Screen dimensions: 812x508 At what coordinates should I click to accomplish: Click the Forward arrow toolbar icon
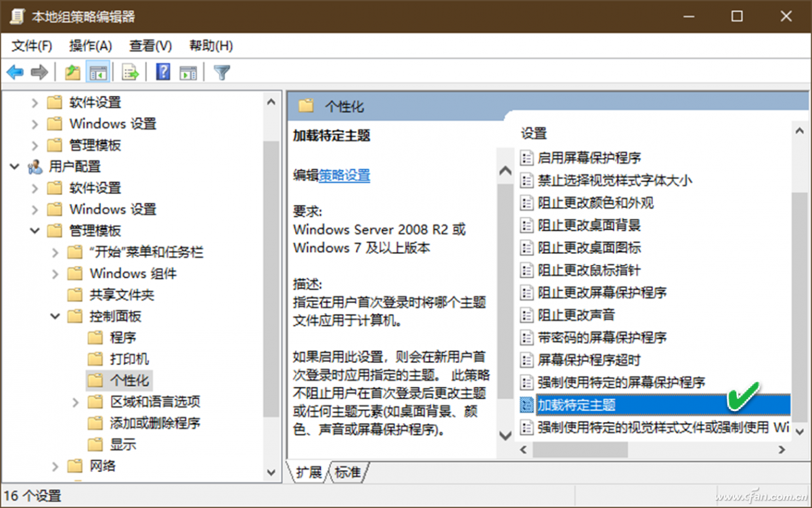click(39, 72)
